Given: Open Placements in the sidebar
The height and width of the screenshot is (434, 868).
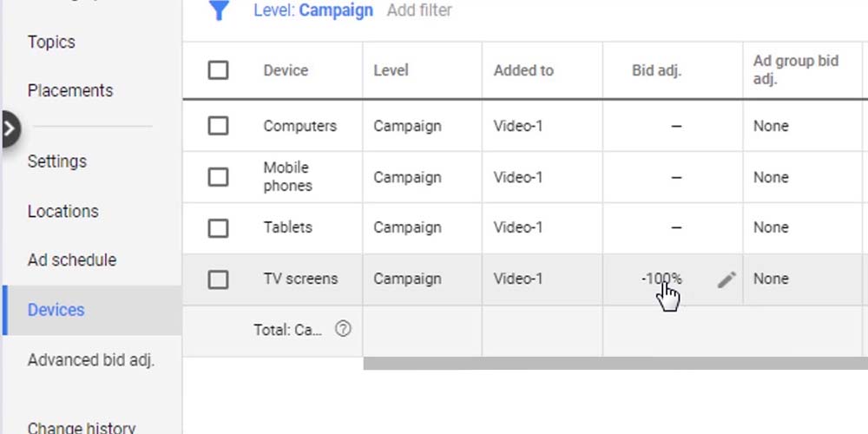Looking at the screenshot, I should click(70, 90).
